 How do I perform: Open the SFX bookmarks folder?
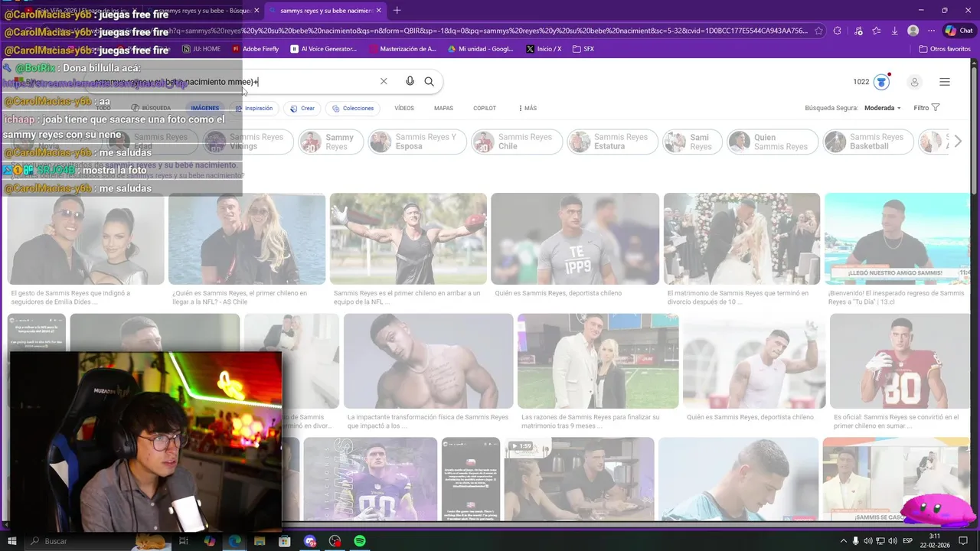coord(583,49)
